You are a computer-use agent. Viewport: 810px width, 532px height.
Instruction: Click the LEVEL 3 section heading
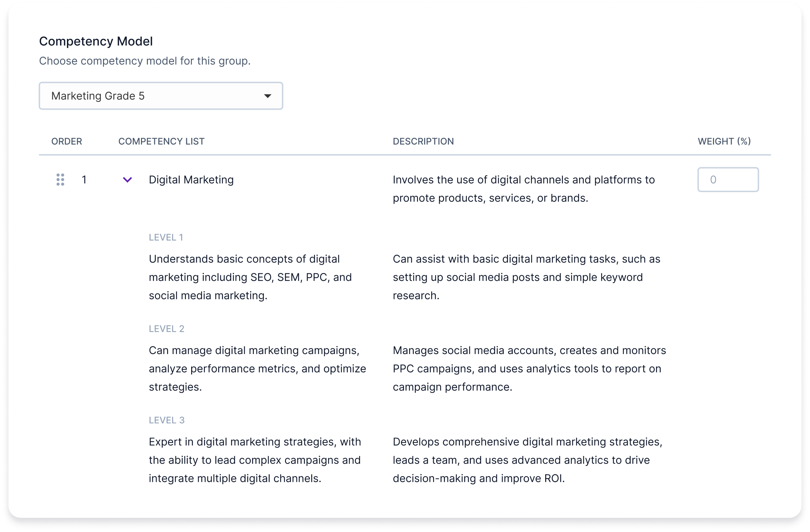point(166,420)
